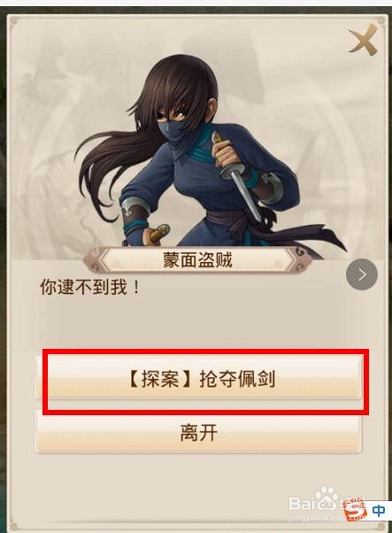Click the golden sword hilt at thief's waist
The height and width of the screenshot is (533, 392).
tap(158, 234)
